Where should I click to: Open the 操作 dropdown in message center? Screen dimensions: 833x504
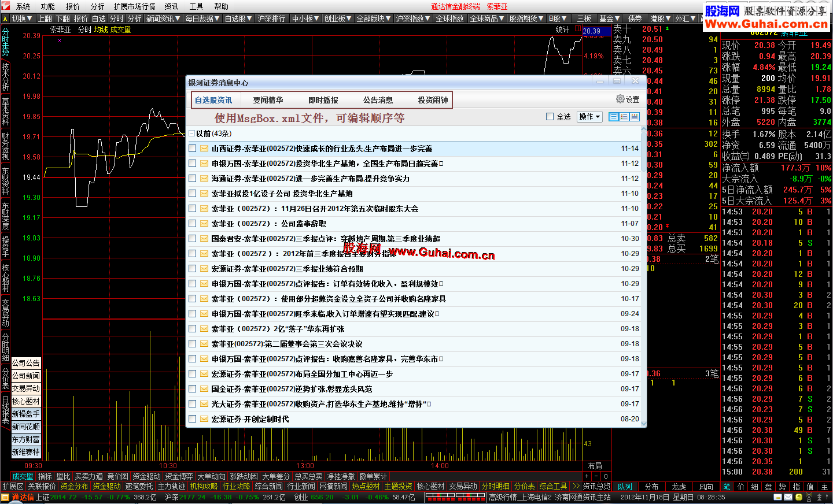coord(589,117)
